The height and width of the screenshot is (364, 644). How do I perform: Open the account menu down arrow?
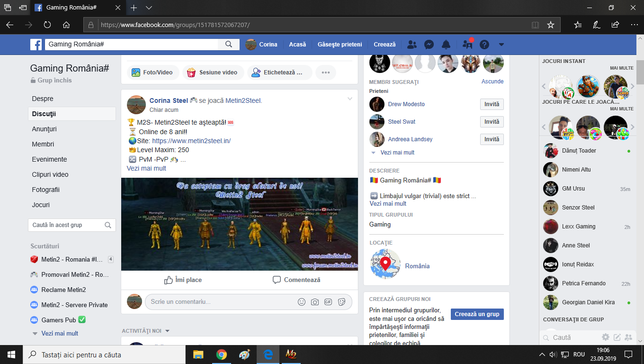tap(501, 45)
